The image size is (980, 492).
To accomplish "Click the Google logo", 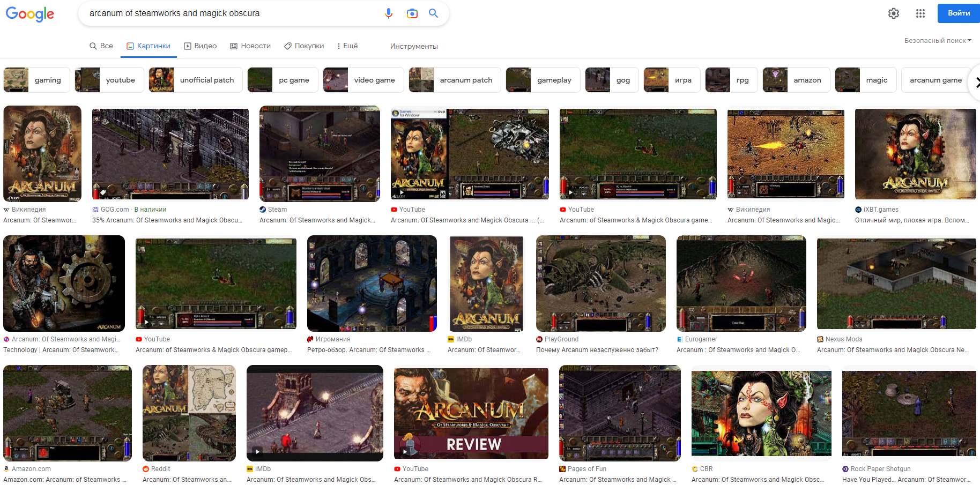I will [30, 14].
